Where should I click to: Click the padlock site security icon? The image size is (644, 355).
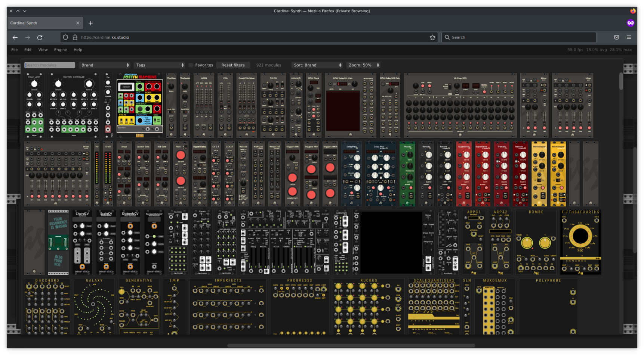[x=75, y=37]
